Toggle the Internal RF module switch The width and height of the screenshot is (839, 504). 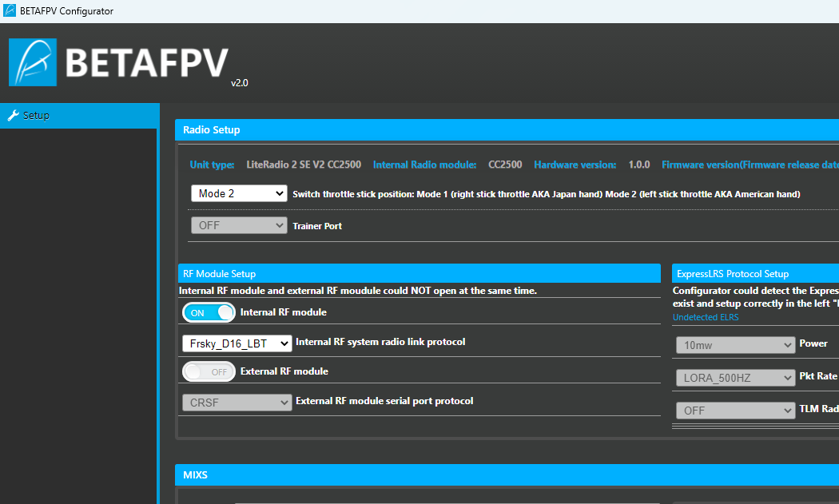point(209,312)
